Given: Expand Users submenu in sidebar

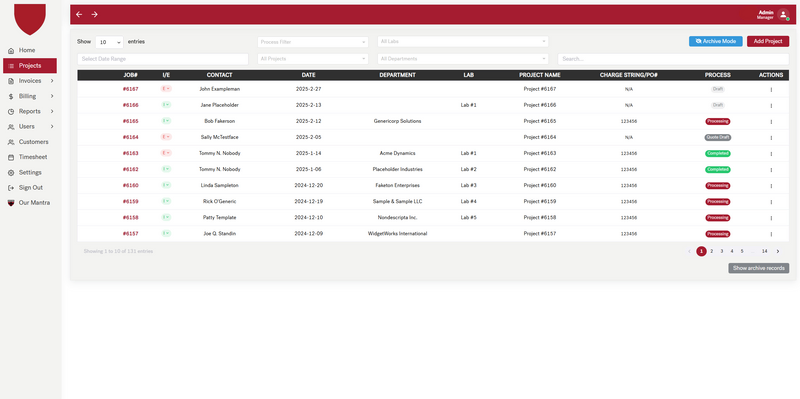Looking at the screenshot, I should point(31,127).
